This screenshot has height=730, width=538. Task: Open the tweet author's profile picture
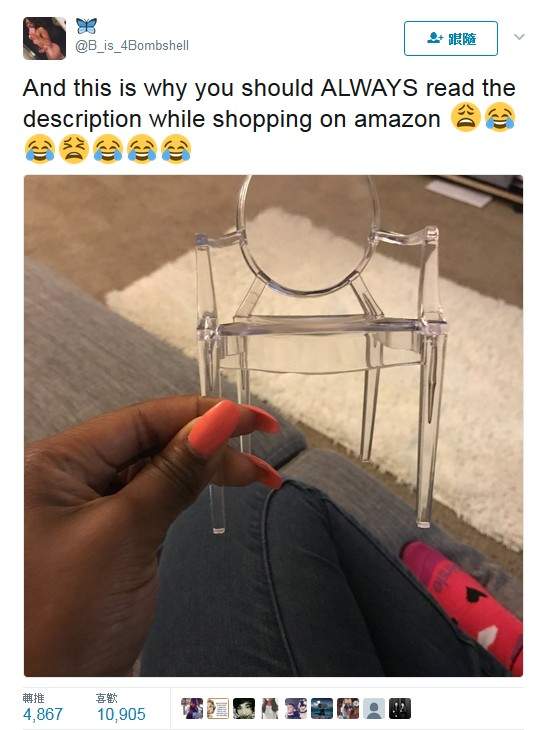coord(45,38)
